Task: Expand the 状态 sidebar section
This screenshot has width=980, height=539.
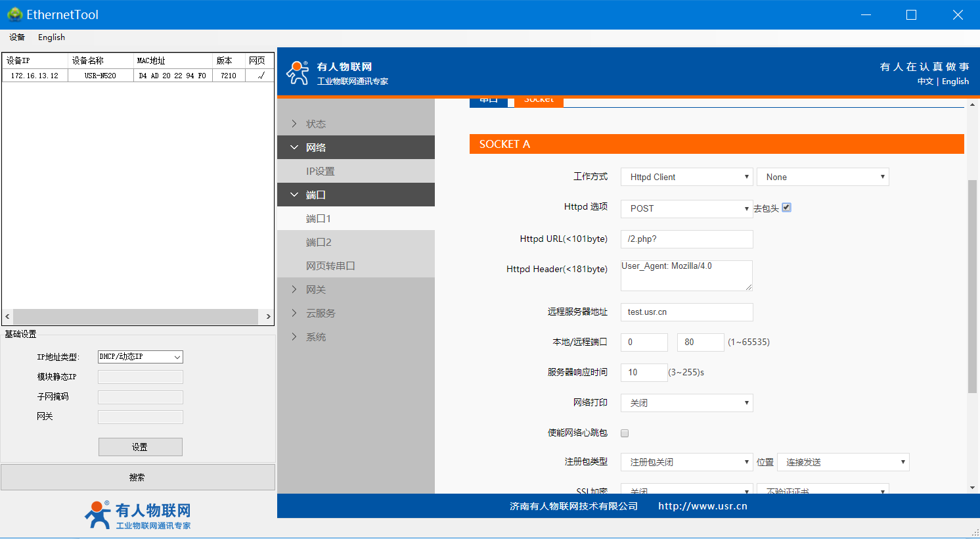Action: click(315, 124)
